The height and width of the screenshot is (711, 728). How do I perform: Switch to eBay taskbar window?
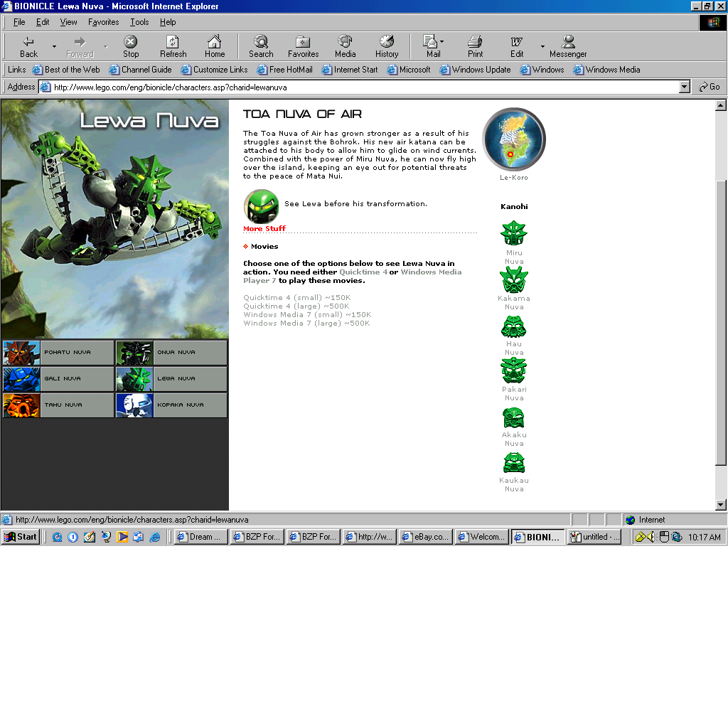tap(425, 537)
